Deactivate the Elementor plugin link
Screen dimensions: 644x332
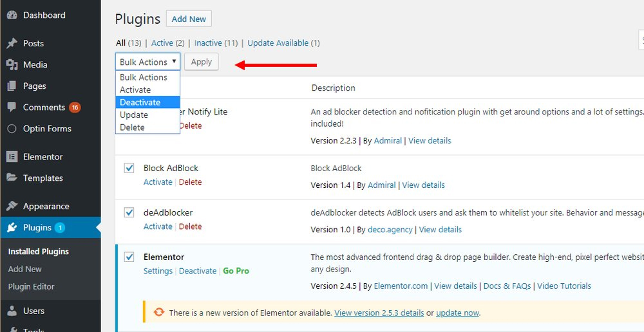point(198,271)
